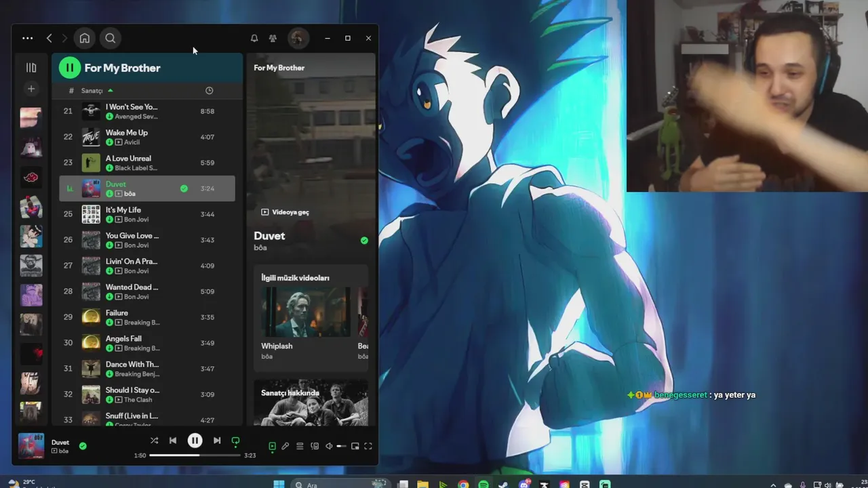Play track I Won't See You

point(147,111)
